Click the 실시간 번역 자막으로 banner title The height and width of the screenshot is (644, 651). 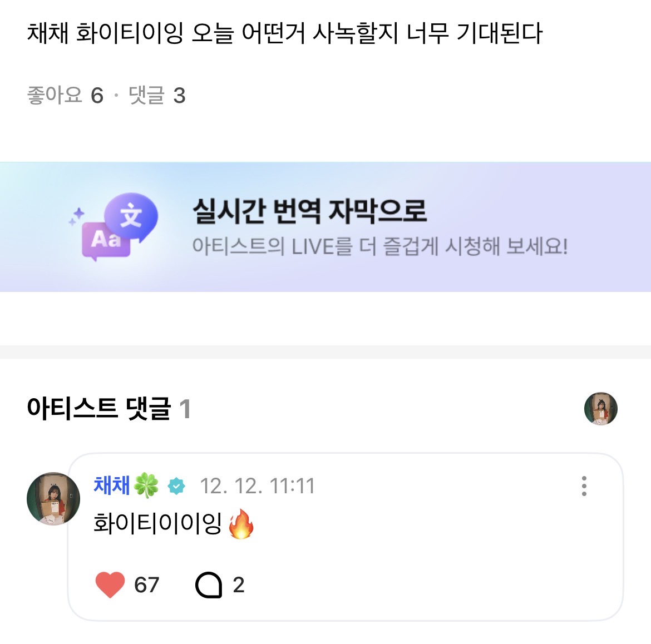coord(309,211)
